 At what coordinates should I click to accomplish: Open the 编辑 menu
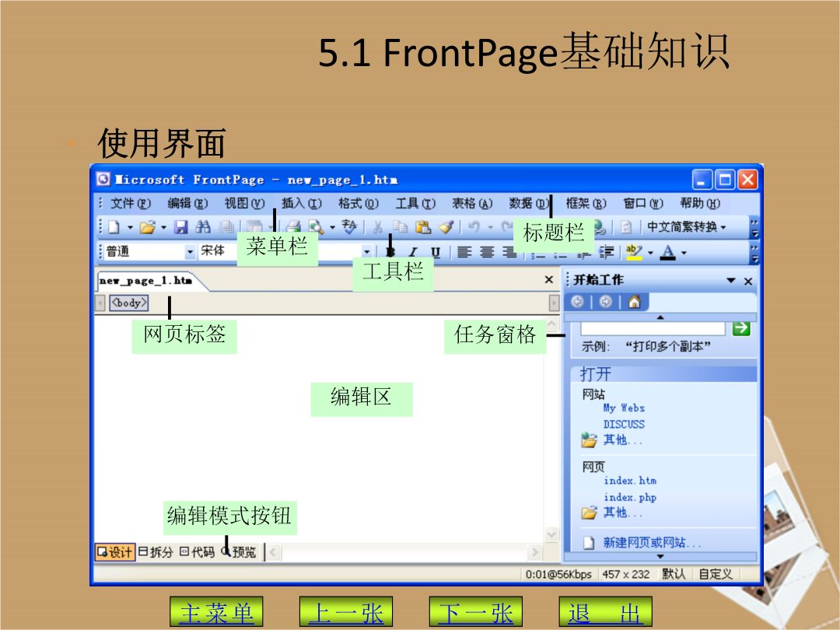point(187,204)
